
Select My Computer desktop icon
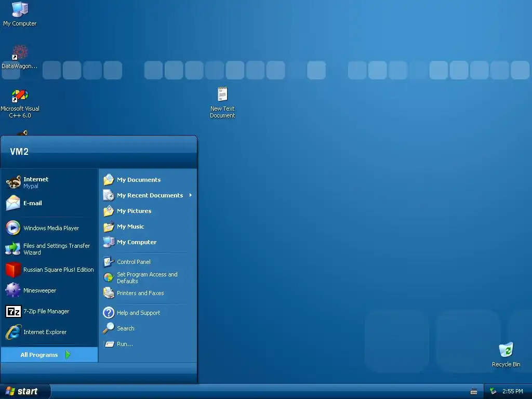[20, 14]
